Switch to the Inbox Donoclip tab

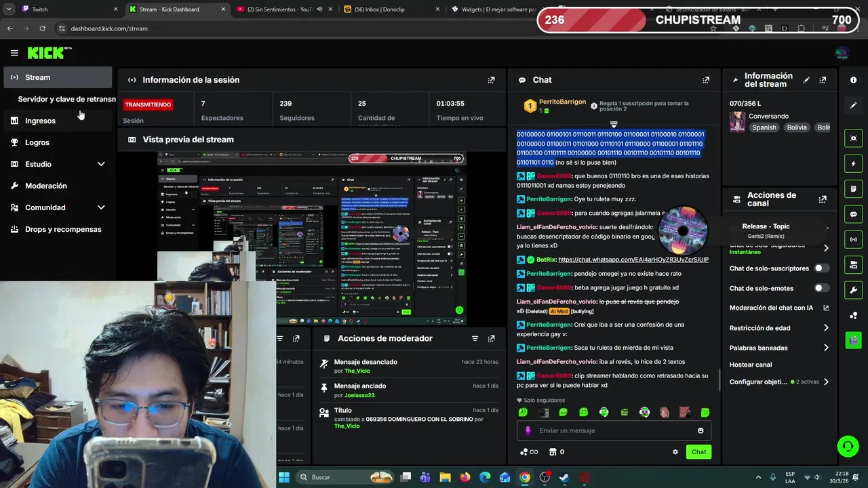pos(391,9)
